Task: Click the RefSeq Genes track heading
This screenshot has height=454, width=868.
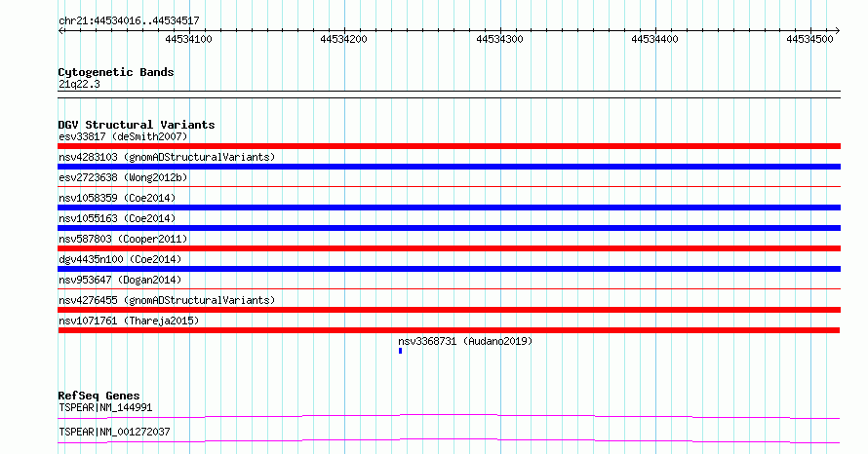Action: pyautogui.click(x=99, y=396)
